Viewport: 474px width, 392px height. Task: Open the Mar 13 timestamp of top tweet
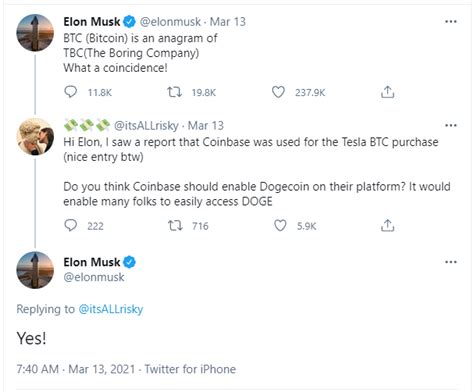(228, 22)
